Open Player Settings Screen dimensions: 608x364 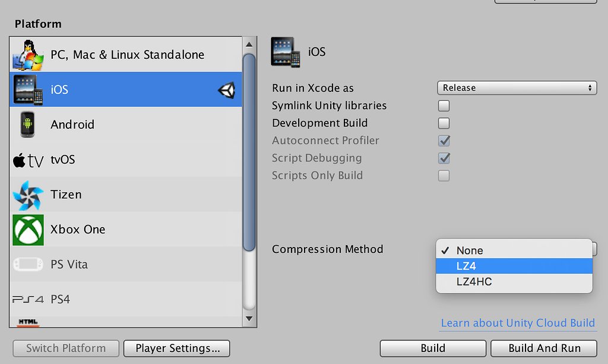point(176,349)
